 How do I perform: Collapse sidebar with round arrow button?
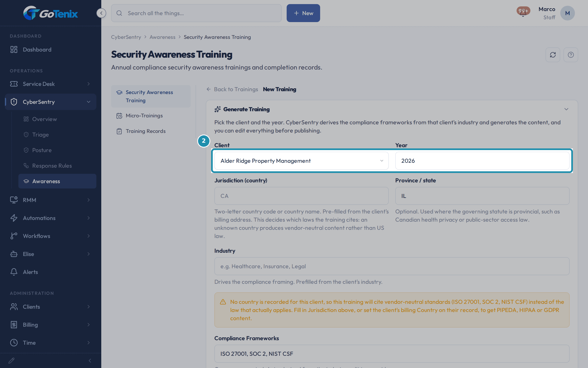click(x=101, y=13)
